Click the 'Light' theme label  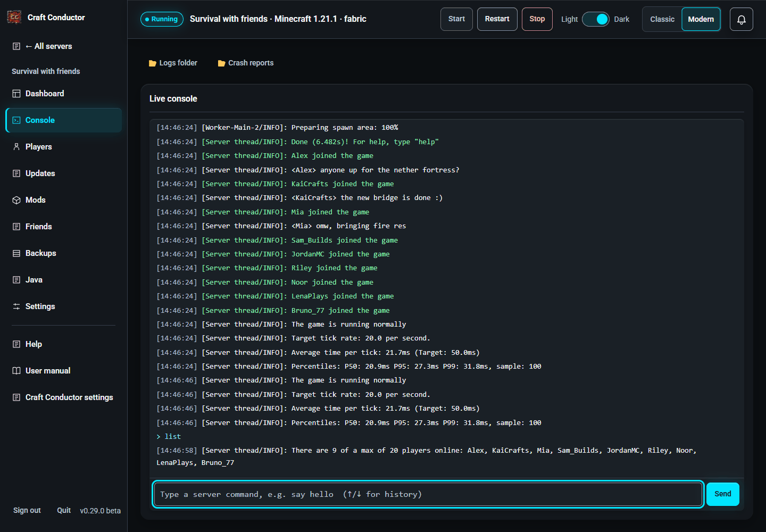569,19
